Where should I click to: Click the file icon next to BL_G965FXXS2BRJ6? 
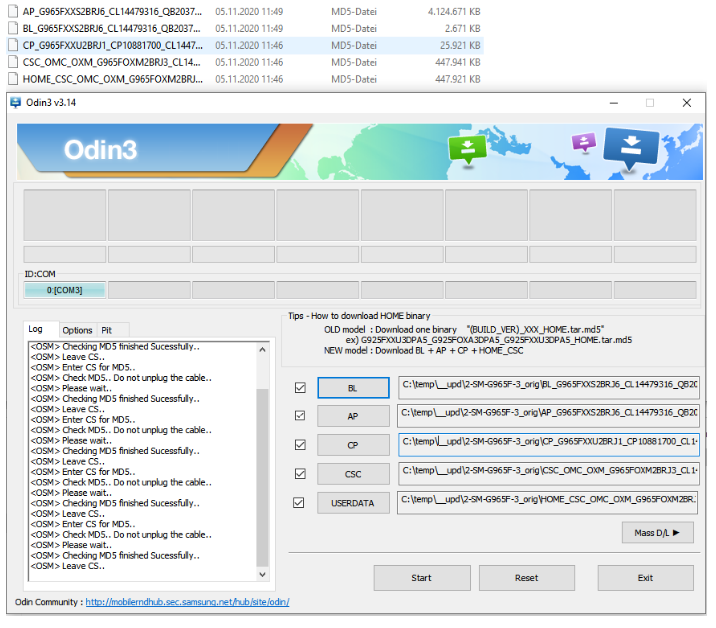[14, 28]
